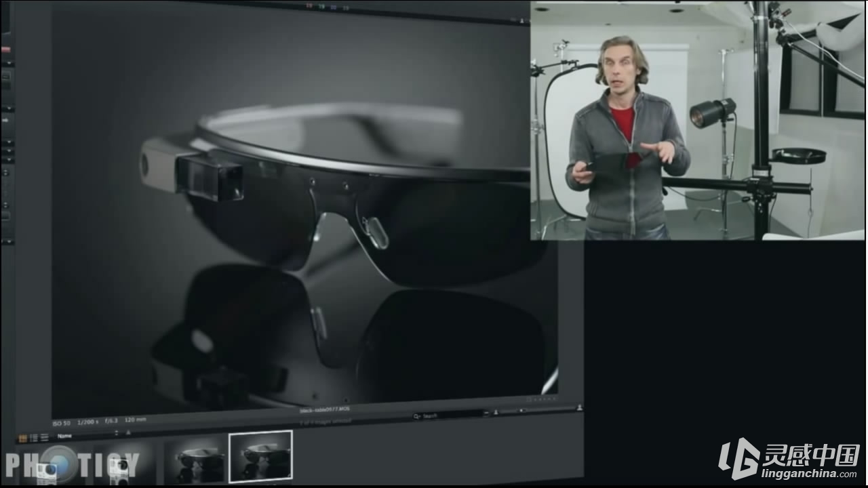This screenshot has width=868, height=488.
Task: Switch browser to orange grid view
Action: (22, 439)
